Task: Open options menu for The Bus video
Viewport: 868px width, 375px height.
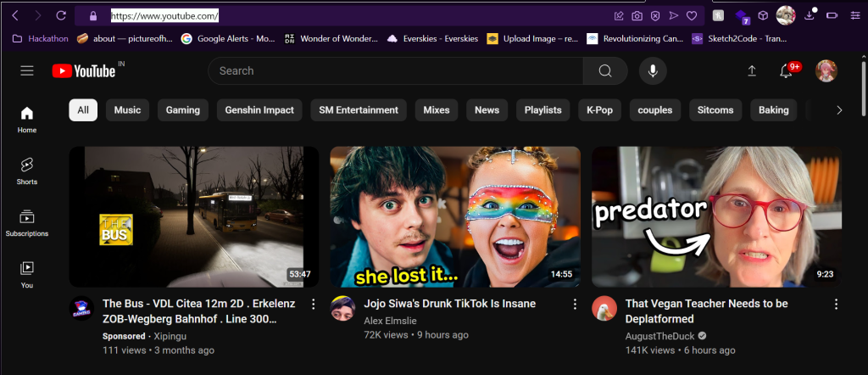Action: [313, 304]
